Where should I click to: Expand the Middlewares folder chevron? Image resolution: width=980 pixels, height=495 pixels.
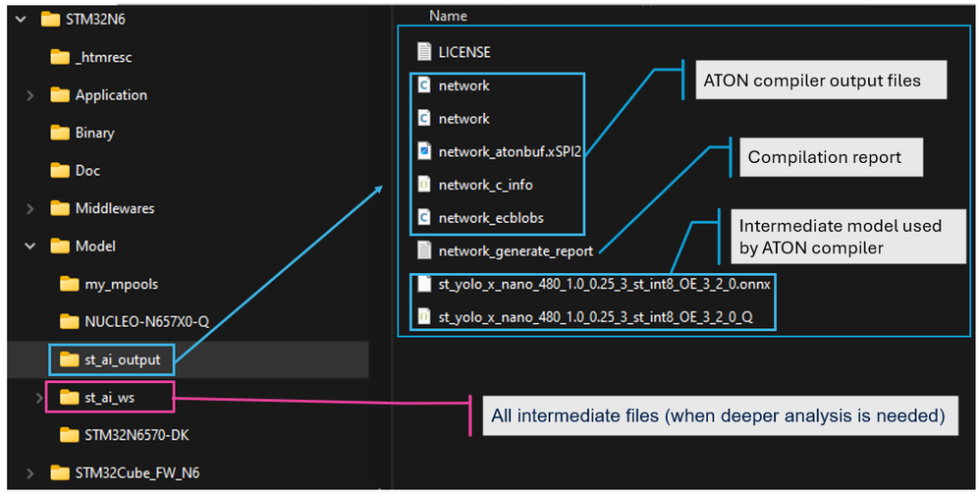point(30,209)
